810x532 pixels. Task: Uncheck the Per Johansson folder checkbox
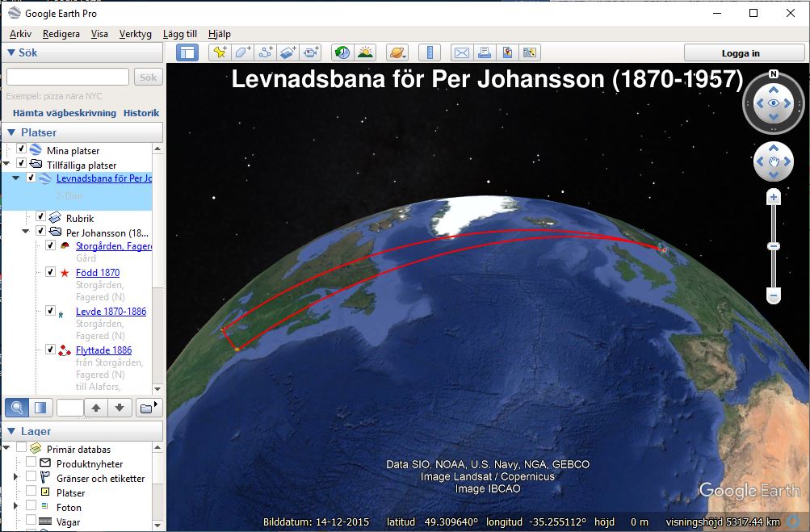[x=41, y=231]
